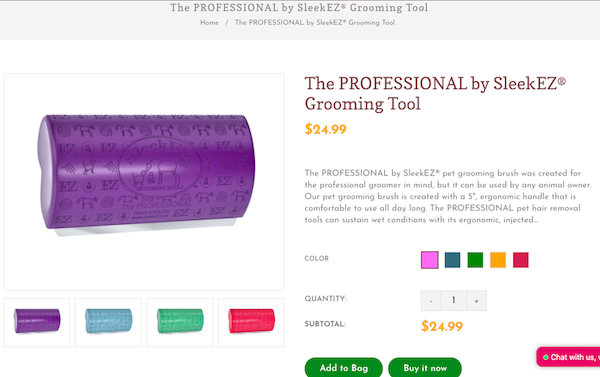The image size is (600, 377).
Task: View the green brush thumbnail
Action: tap(180, 323)
